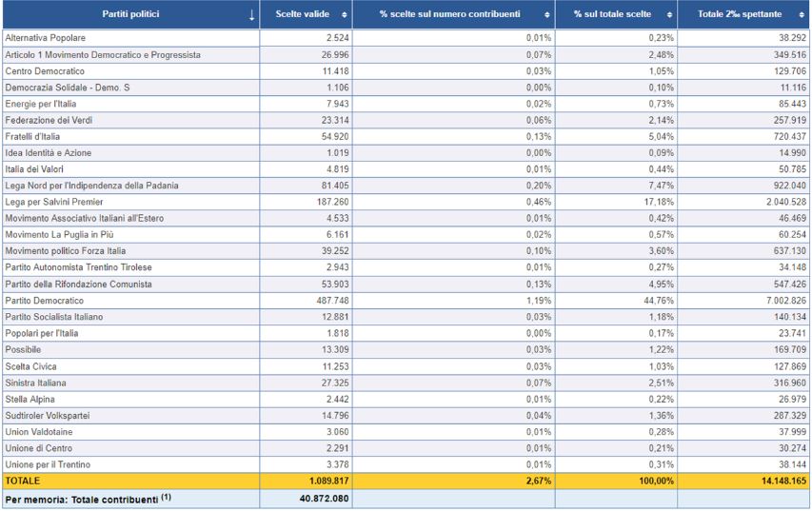
Task: Click sort arrows for Totale 2‰ spettante
Action: [x=802, y=15]
